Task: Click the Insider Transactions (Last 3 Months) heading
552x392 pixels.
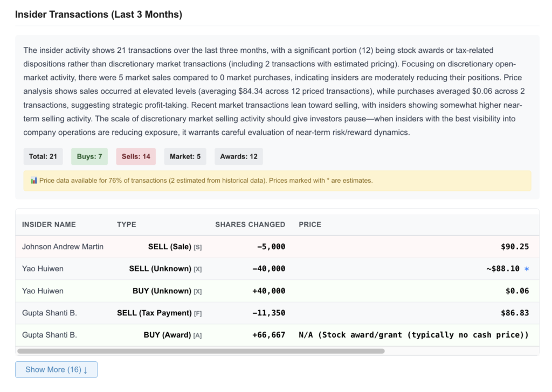Action: (x=99, y=15)
